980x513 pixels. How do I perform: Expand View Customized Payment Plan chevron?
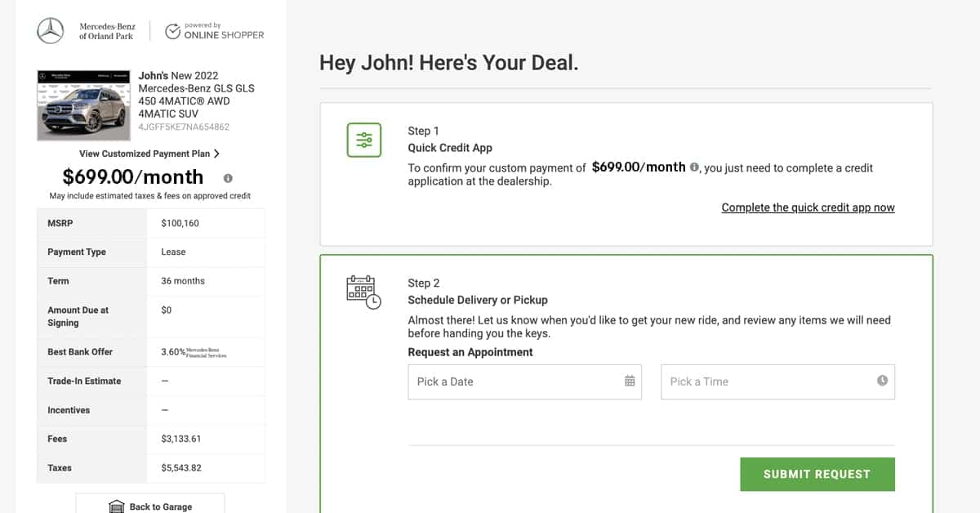click(216, 154)
